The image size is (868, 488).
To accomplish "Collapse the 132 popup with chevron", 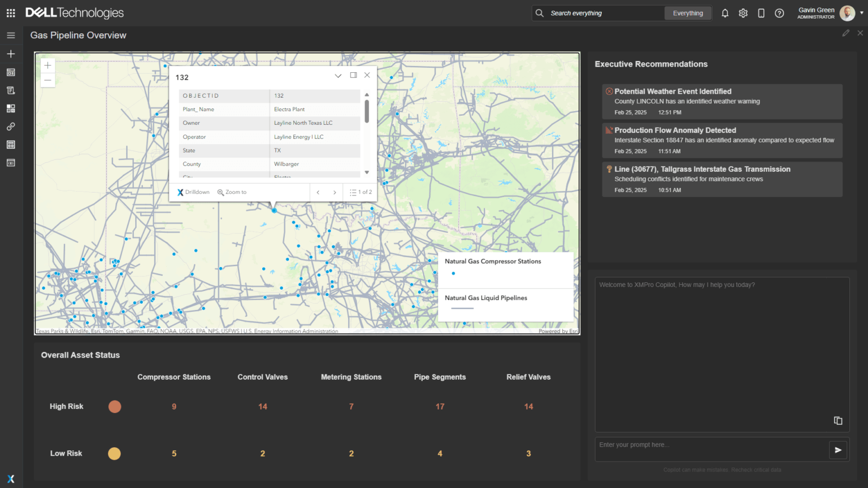I will pos(338,76).
